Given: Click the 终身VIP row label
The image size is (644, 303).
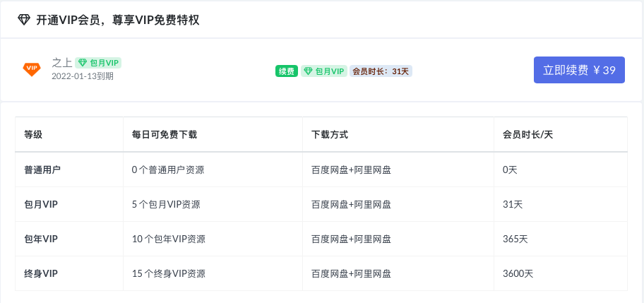Looking at the screenshot, I should [41, 273].
